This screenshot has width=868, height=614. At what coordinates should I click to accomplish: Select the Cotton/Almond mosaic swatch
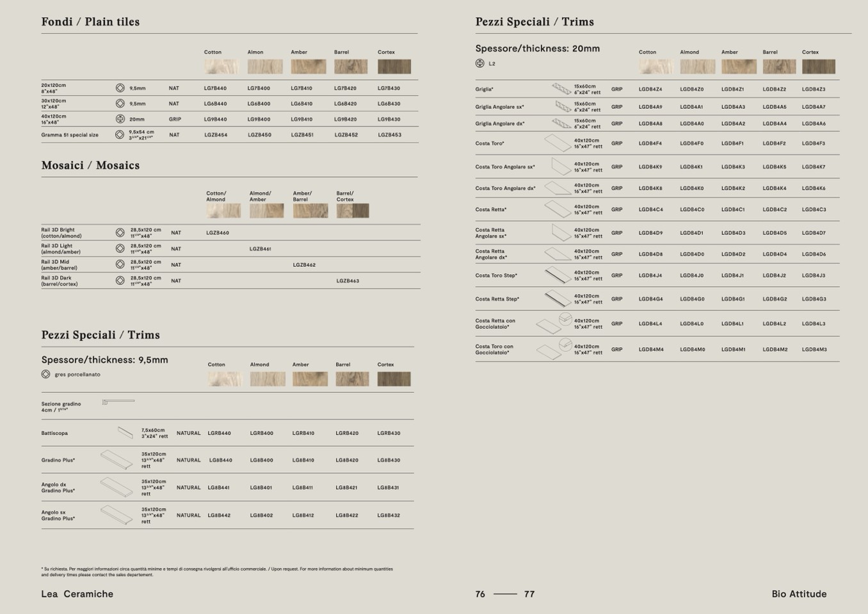[x=223, y=211]
